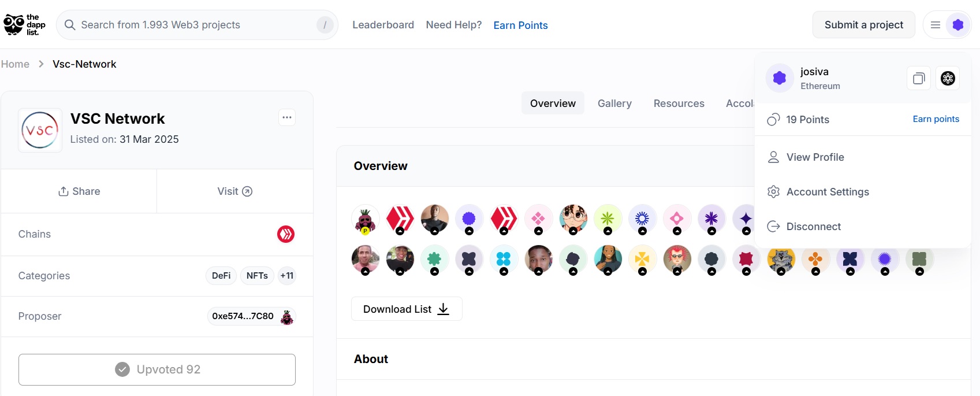Open the solid purple circle upvoter avatar
This screenshot has width=980, height=396.
point(469,219)
